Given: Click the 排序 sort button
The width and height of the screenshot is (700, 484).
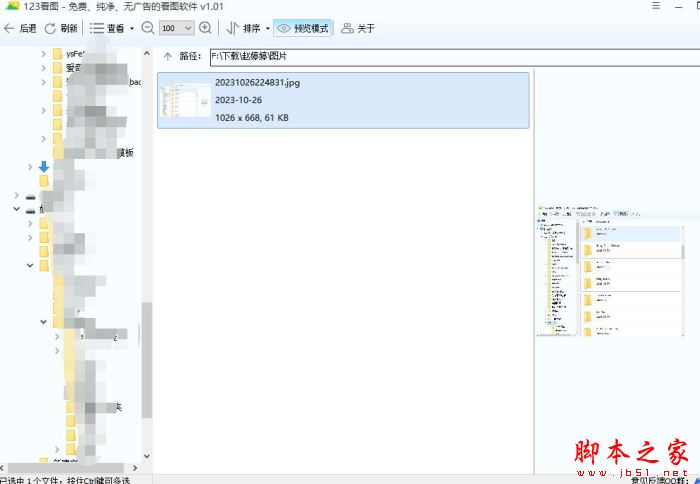Looking at the screenshot, I should pos(243,28).
